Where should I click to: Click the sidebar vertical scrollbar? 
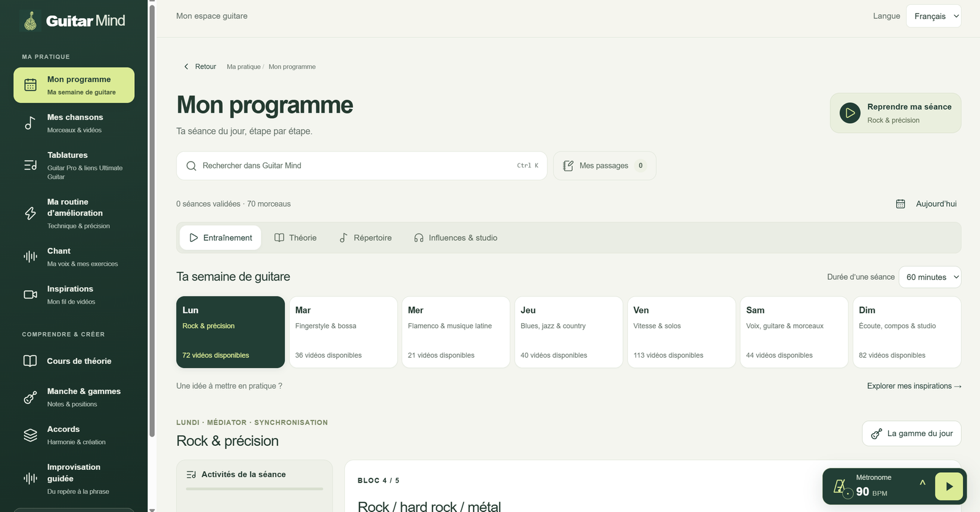[x=152, y=220]
